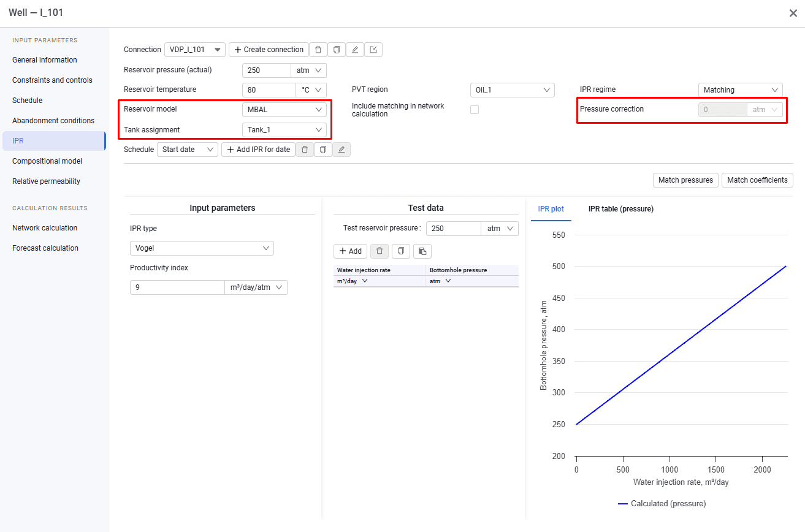Change IPR regime from Matching
Viewport: 805px width, 532px height.
click(x=740, y=90)
